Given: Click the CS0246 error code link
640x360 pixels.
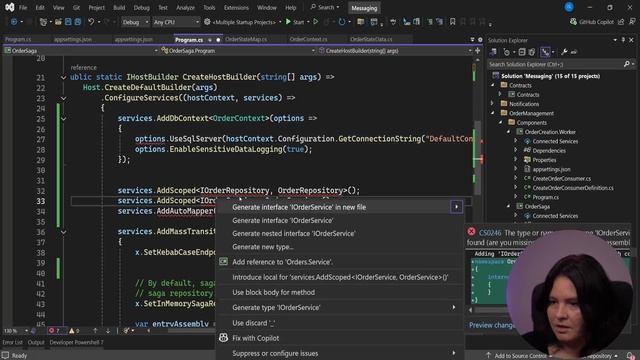Looking at the screenshot, I should click(490, 233).
